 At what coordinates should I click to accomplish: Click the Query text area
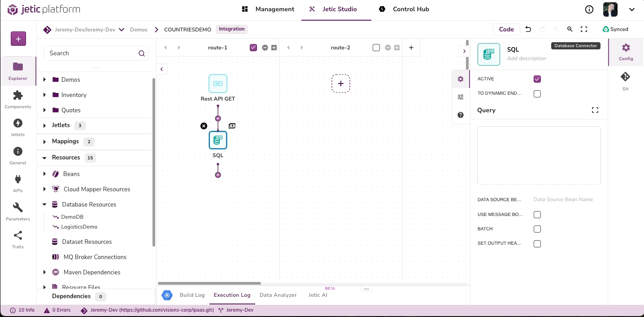click(x=539, y=155)
